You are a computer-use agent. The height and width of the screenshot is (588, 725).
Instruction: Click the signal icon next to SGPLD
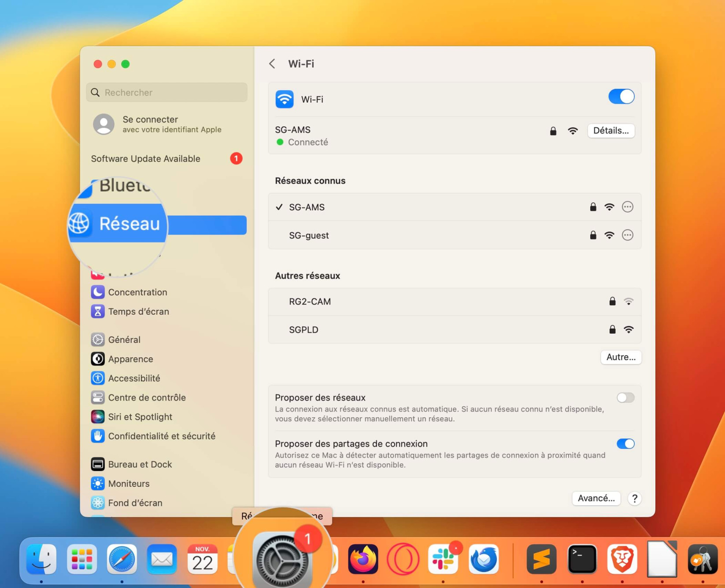click(x=629, y=330)
